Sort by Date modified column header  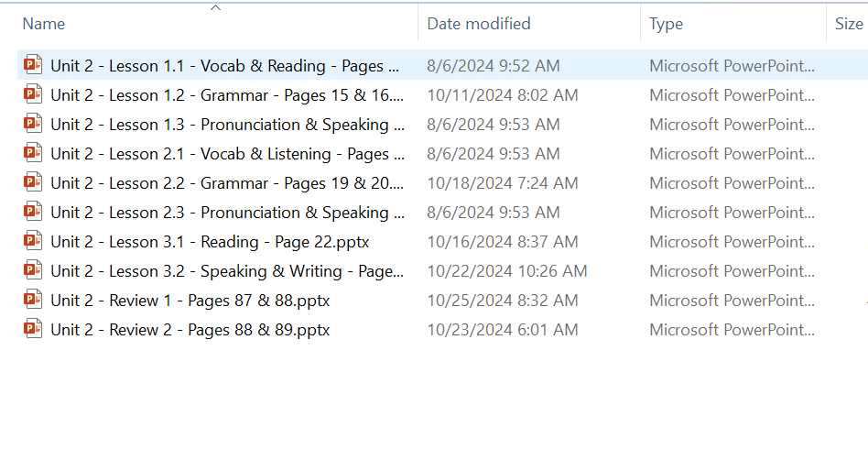(x=479, y=24)
